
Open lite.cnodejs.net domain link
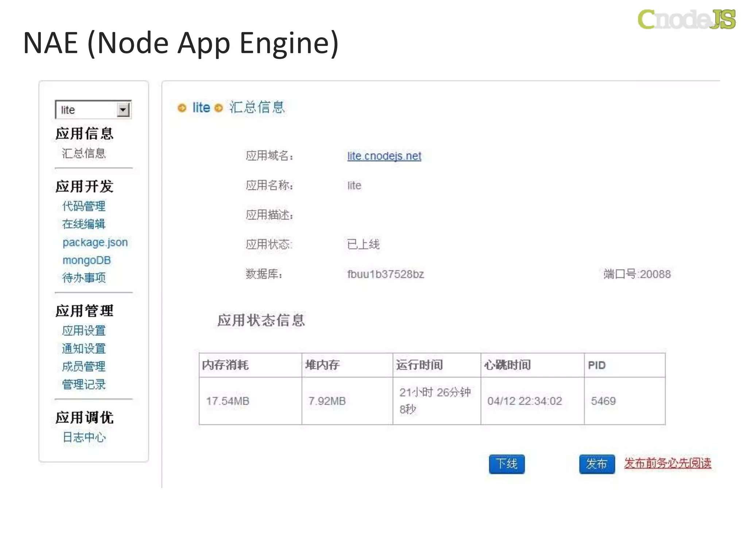click(x=384, y=156)
